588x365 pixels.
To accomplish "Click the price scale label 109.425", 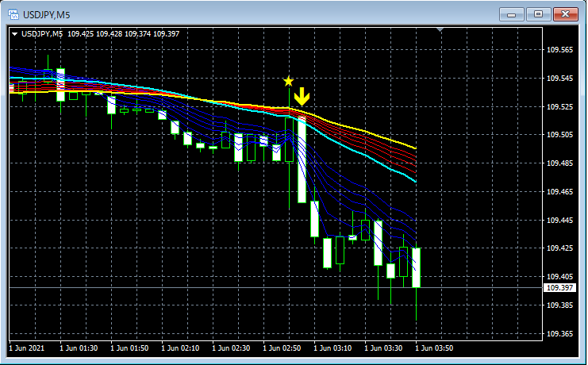I will pos(560,248).
